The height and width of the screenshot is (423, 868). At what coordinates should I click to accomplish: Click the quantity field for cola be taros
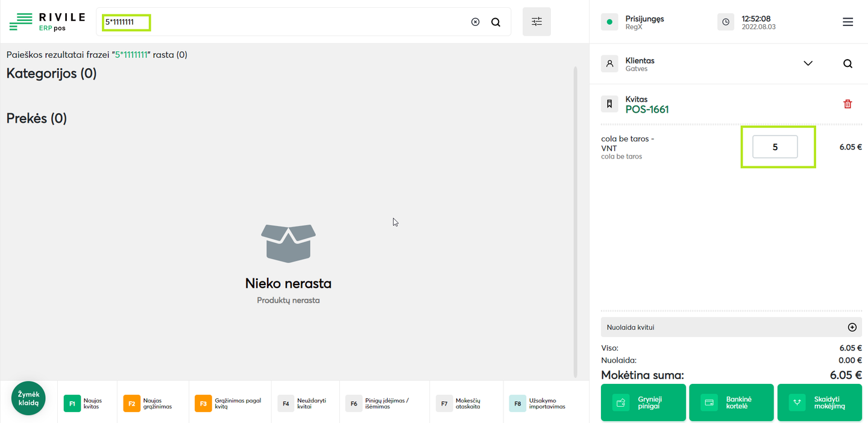(x=775, y=147)
